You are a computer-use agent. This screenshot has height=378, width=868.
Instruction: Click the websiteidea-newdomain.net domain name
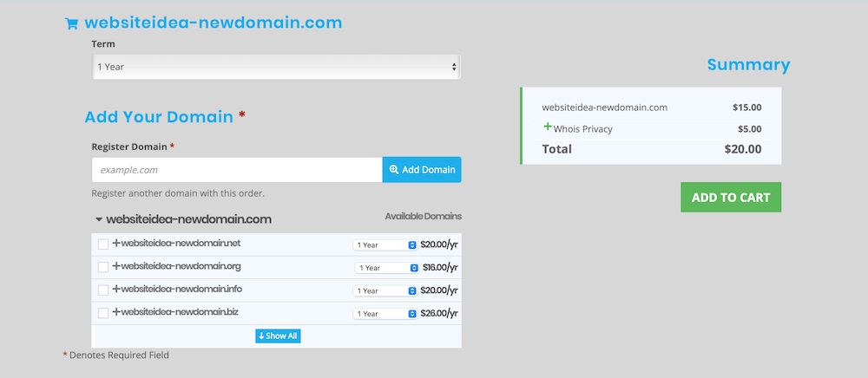click(x=181, y=243)
